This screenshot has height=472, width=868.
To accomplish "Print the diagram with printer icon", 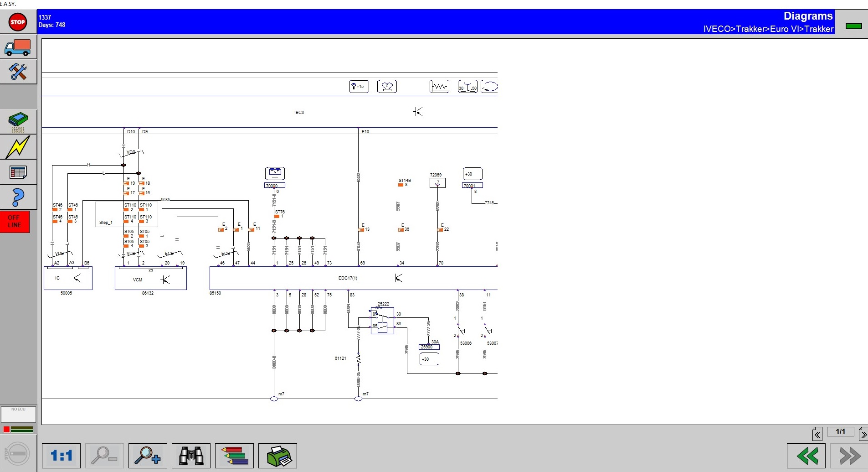I will point(277,456).
